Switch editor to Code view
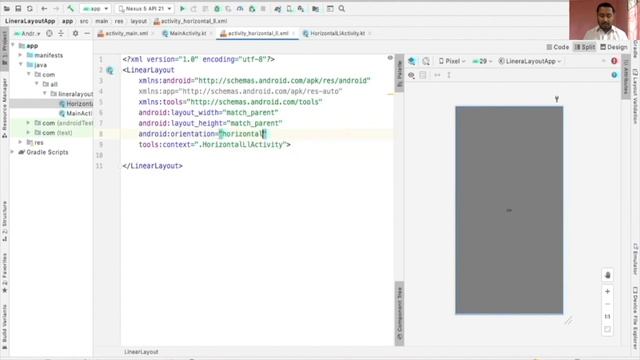Screen dimensions: 640x360 558,47
